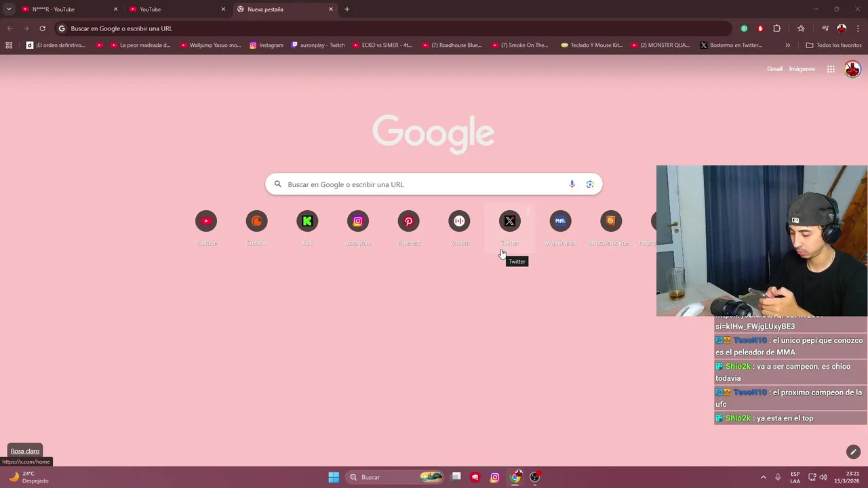Open the volume control in system tray
The height and width of the screenshot is (488, 868).
coord(824,477)
